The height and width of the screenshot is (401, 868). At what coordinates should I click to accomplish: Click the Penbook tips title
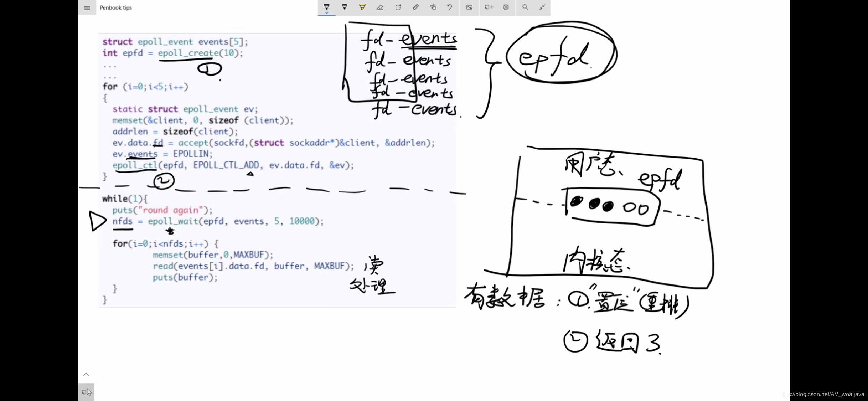coord(116,8)
